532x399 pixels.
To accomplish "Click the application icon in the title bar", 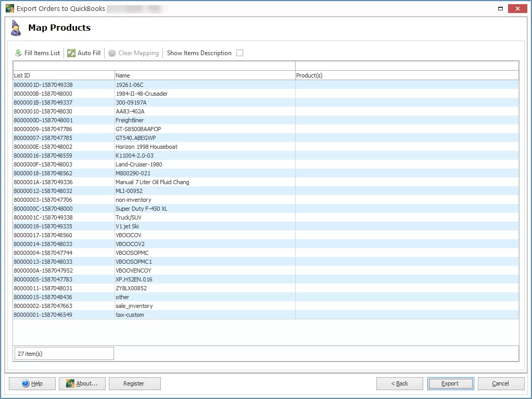I will coord(9,8).
